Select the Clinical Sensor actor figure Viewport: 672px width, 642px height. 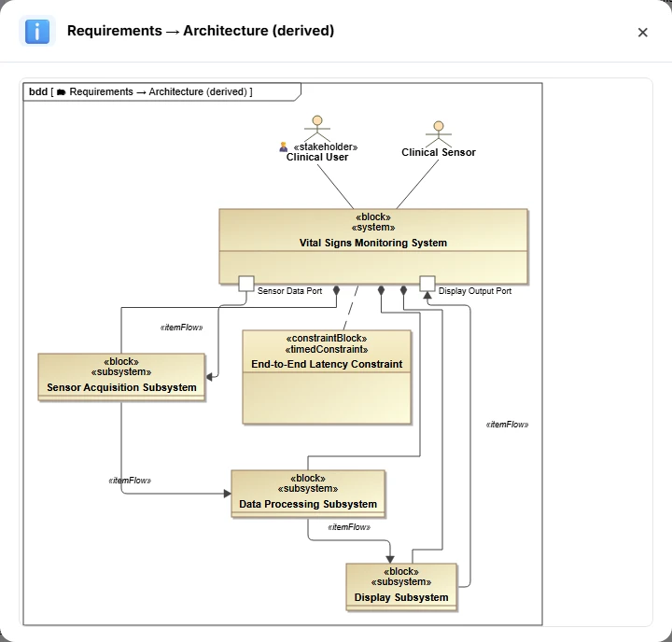pyautogui.click(x=438, y=133)
